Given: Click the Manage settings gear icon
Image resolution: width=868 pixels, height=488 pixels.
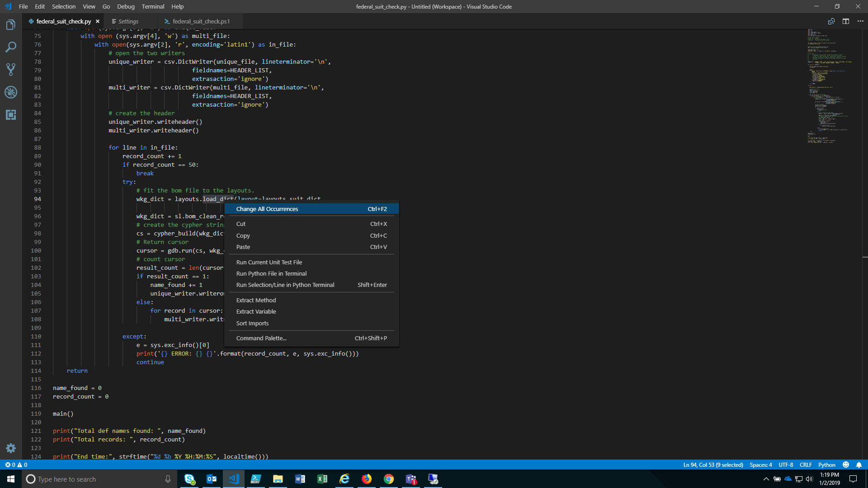Looking at the screenshot, I should (11, 448).
